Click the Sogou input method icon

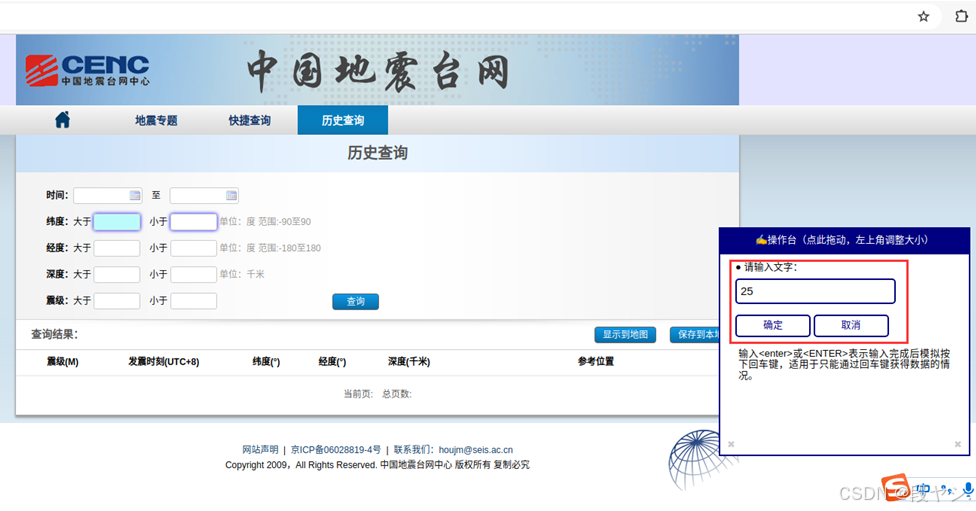tap(895, 487)
